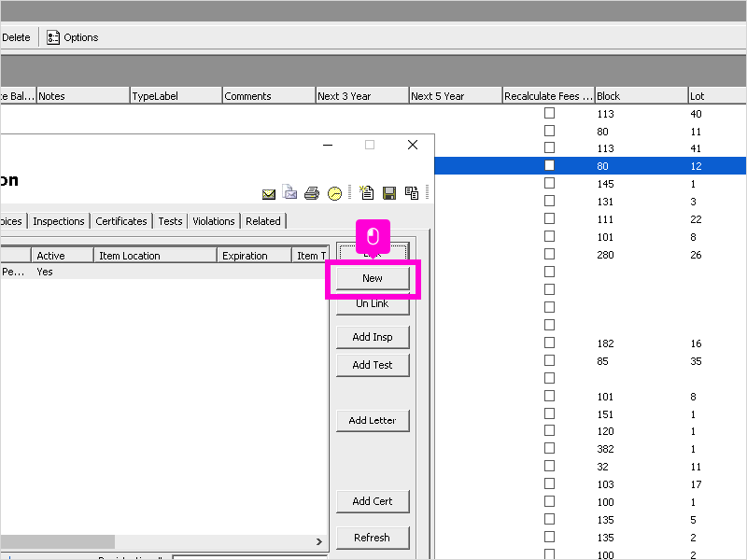
Task: Open Options in the top toolbar
Action: (73, 37)
